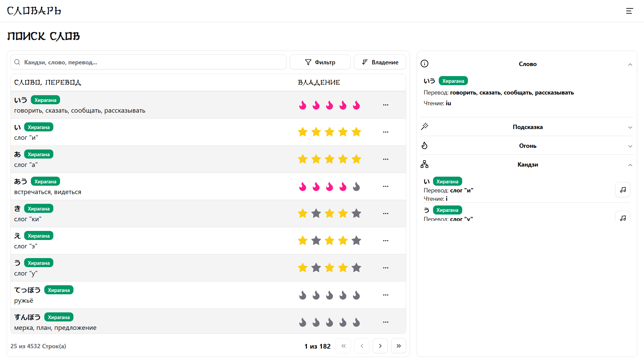The image size is (644, 362).
Task: Open the Фильтр options
Action: pos(320,62)
